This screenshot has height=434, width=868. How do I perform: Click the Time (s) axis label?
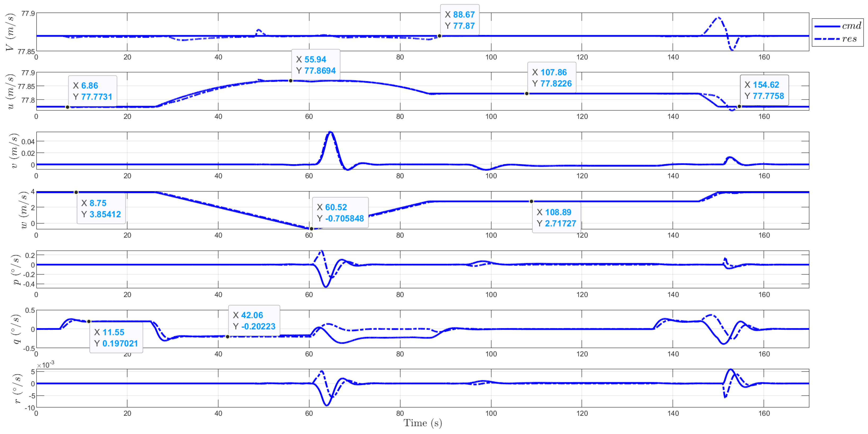[x=422, y=423]
